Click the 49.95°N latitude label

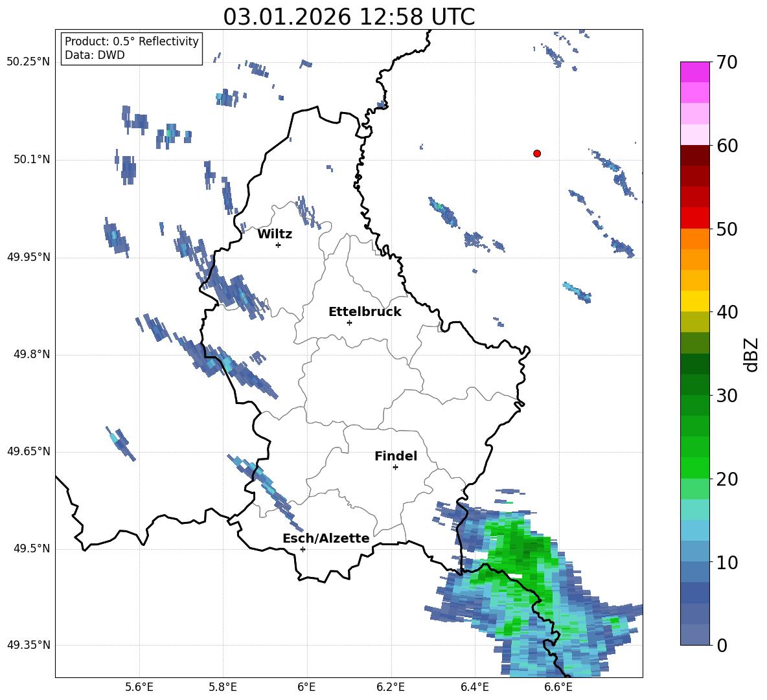pyautogui.click(x=29, y=257)
